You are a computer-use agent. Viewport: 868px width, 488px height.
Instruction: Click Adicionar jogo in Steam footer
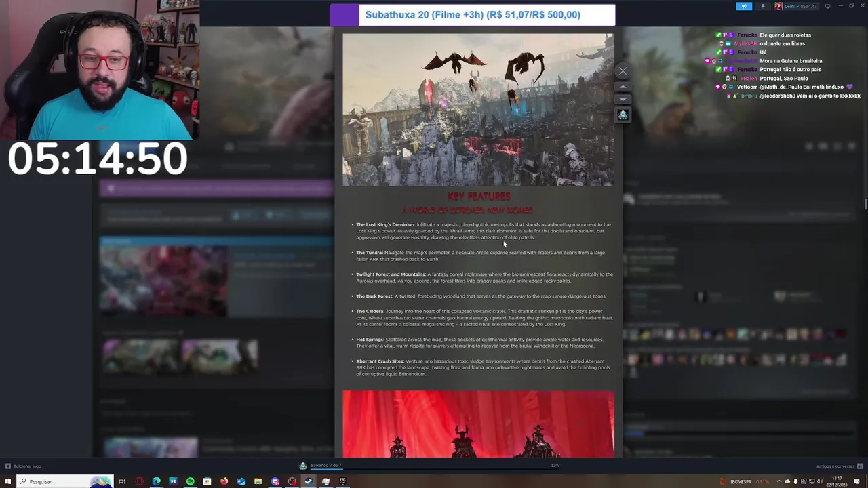(x=23, y=466)
